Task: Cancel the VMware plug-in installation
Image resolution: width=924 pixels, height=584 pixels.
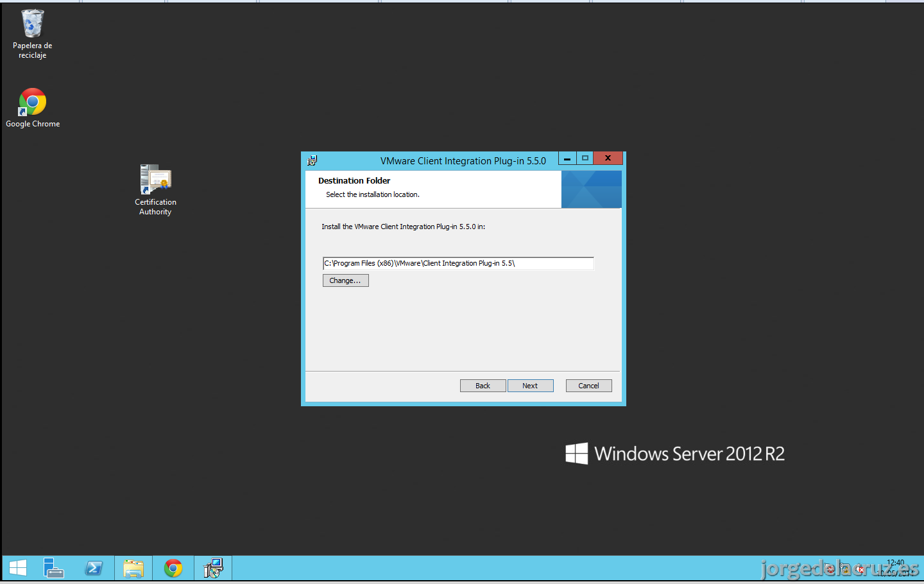Action: click(588, 386)
